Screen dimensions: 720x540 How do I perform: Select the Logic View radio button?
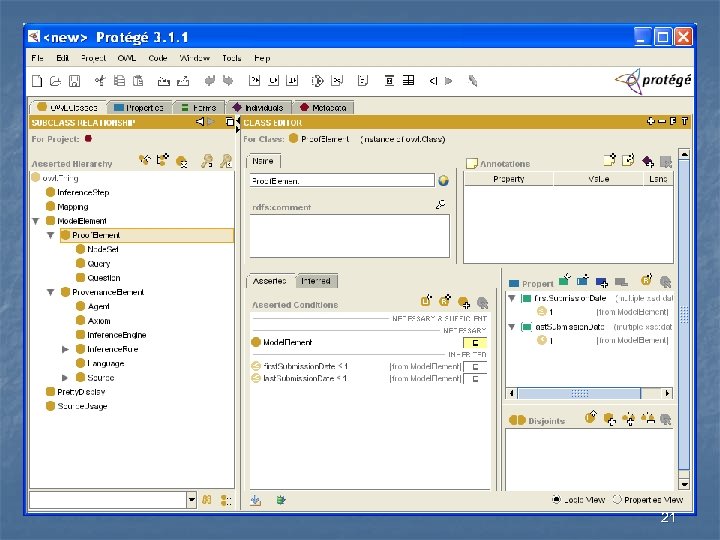pyautogui.click(x=556, y=499)
